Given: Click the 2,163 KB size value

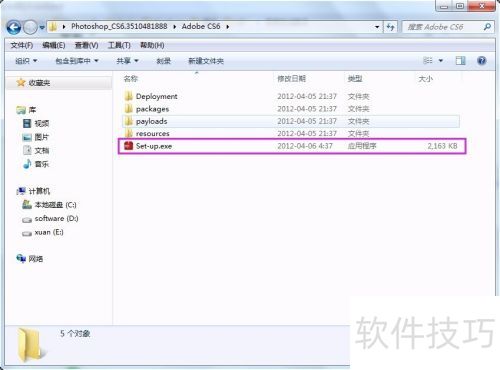Looking at the screenshot, I should coord(442,146).
